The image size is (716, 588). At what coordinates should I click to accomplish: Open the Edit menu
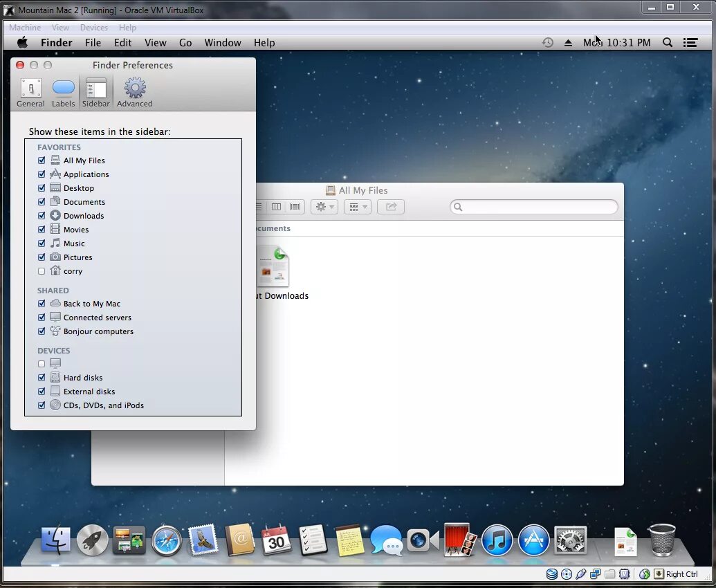coord(123,42)
